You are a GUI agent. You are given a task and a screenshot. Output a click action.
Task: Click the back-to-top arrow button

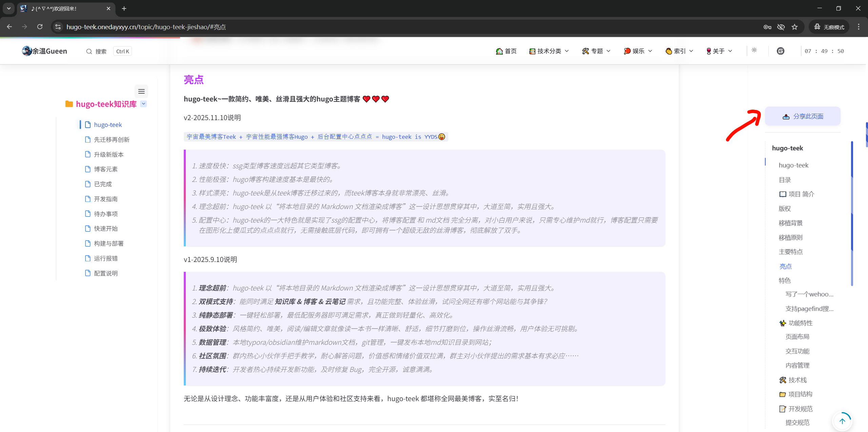(x=843, y=421)
